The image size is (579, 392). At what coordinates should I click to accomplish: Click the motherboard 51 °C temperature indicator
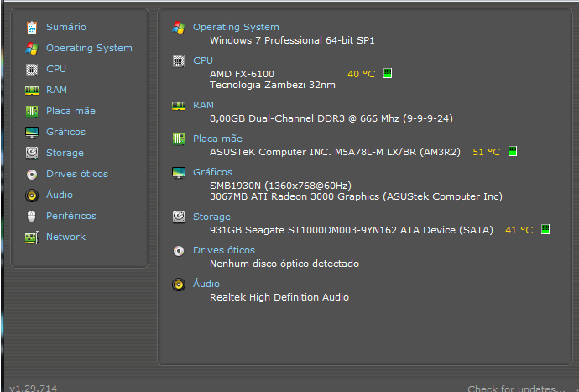pos(513,151)
